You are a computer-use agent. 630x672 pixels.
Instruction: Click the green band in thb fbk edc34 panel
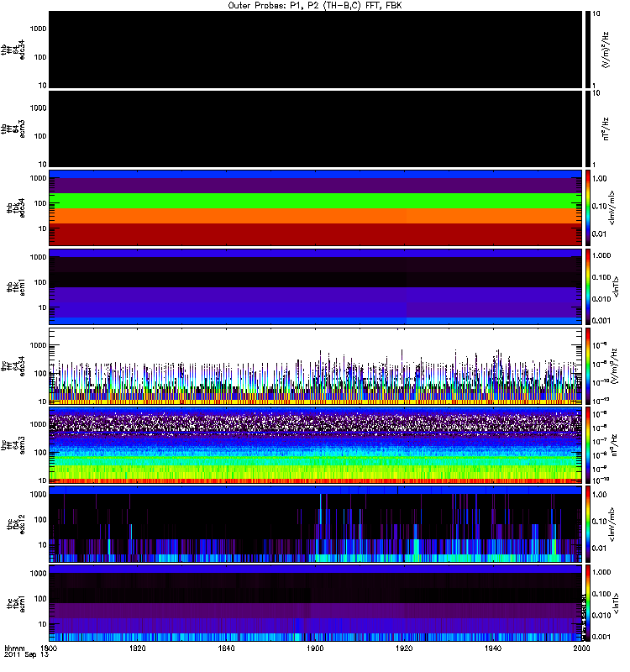pos(315,200)
